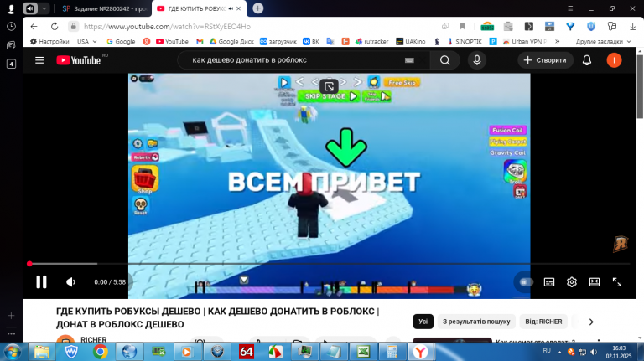
Task: Show hidden system tray icons arrow
Action: click(x=559, y=352)
